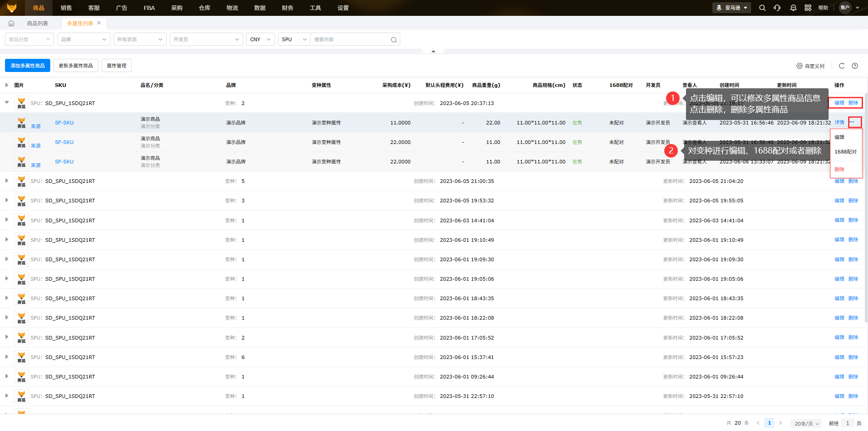The width and height of the screenshot is (868, 431).
Task: Click the 搜索内容 search input field
Action: coord(350,39)
